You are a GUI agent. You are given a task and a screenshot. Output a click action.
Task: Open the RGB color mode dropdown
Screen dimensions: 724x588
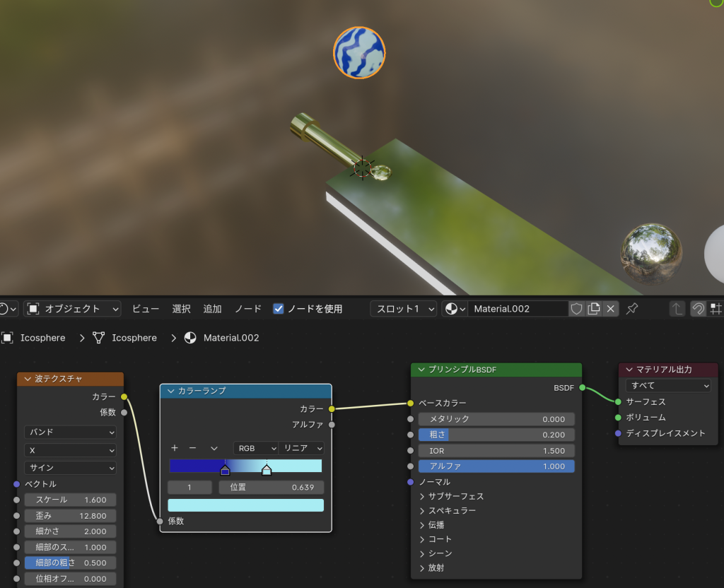point(255,448)
